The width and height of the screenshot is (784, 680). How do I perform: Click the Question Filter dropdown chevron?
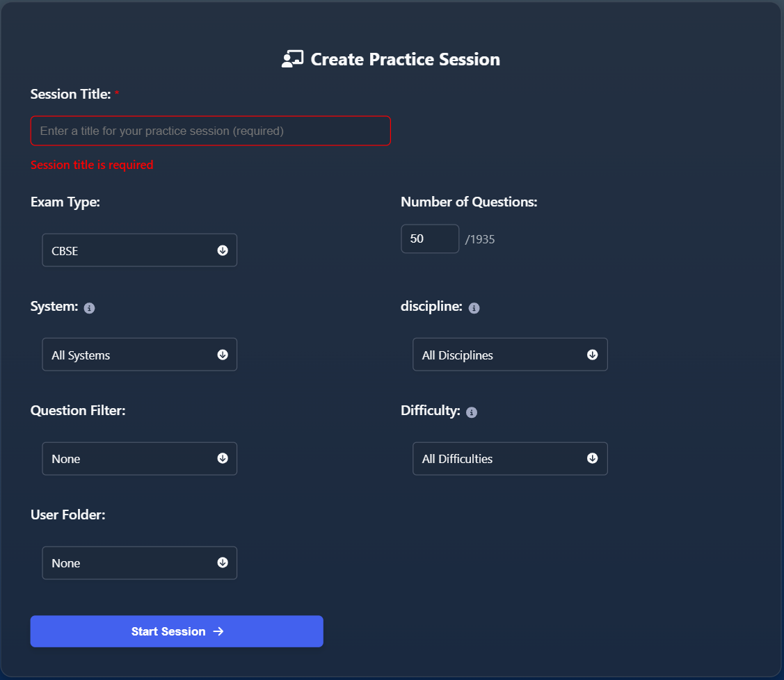point(223,458)
